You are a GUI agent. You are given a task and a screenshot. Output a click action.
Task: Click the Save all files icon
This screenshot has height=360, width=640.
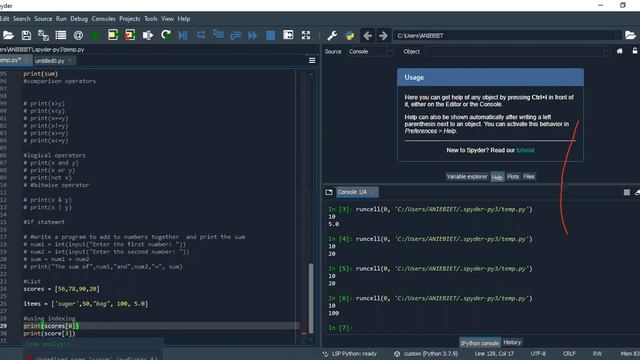tap(43, 36)
